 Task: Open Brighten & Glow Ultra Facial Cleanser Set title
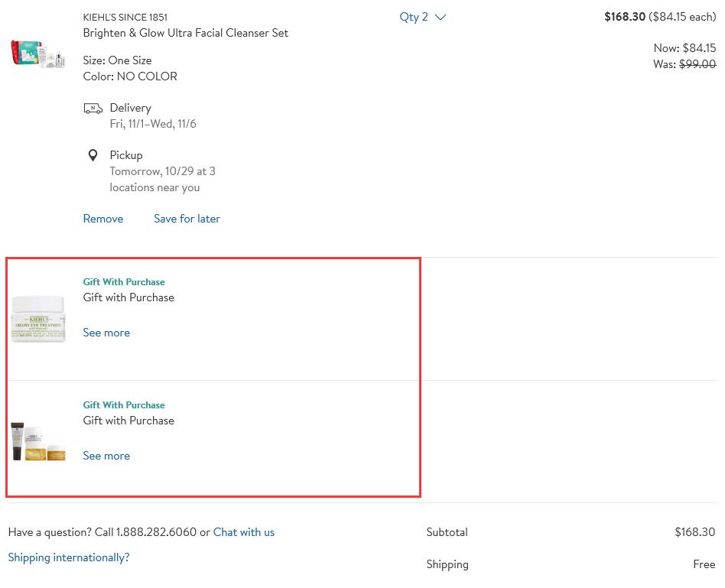[185, 33]
